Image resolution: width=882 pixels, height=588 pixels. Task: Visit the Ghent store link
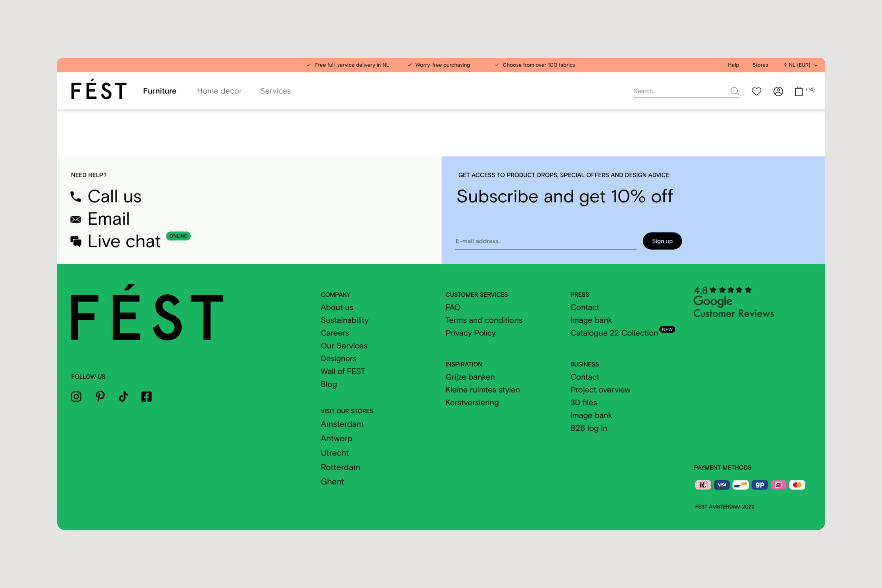[x=332, y=482]
